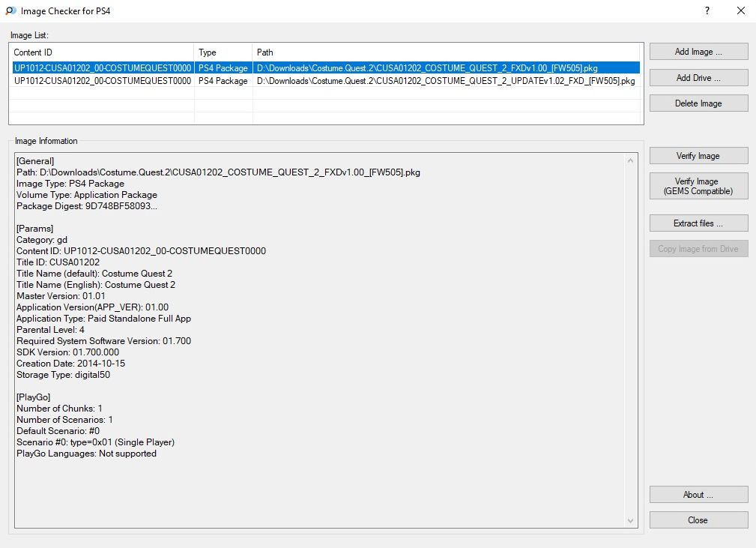756x548 pixels.
Task: Click the Title ID: CUSA01202 line
Action: pos(58,262)
